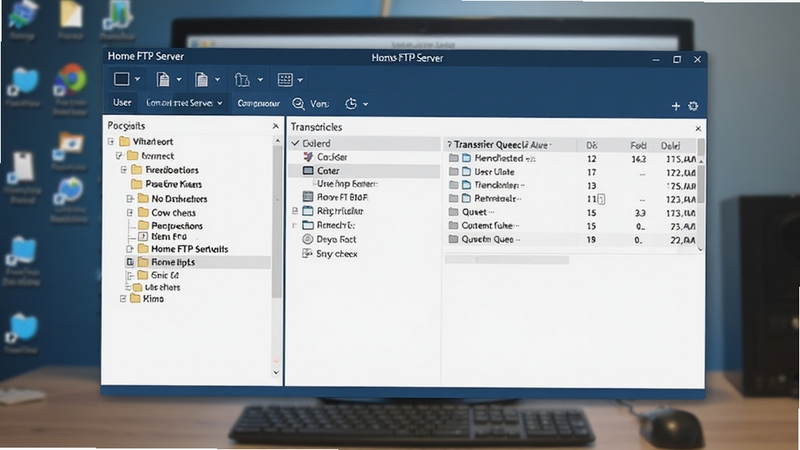Screen dimensions: 800x450
Task: Click the first document toolbar icon
Action: tap(163, 80)
